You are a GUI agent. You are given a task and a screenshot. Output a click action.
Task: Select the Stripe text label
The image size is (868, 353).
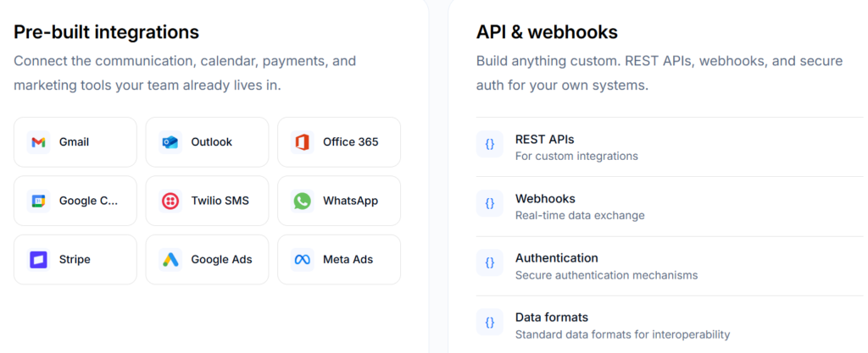(75, 259)
